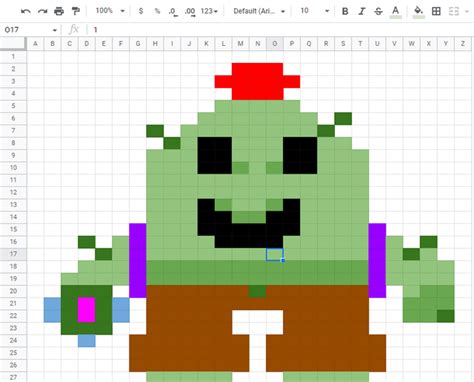
Task: Toggle bold formatting
Action: tap(345, 11)
